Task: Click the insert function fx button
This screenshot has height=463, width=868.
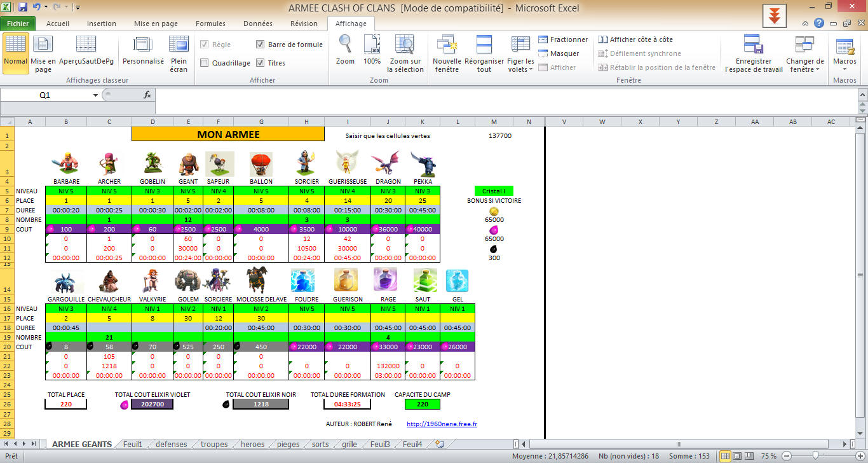Action: 147,95
